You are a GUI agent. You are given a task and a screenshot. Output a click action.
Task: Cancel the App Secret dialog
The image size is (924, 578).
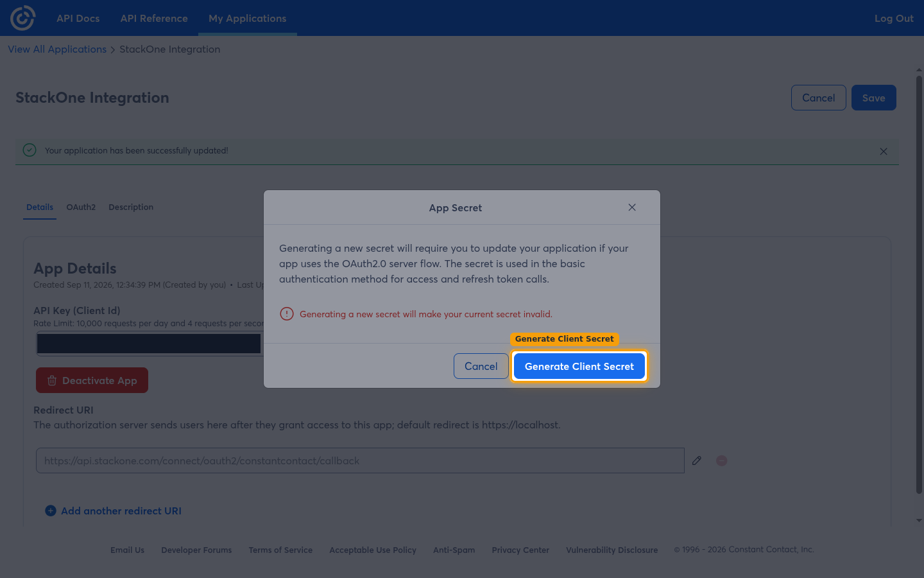(481, 366)
